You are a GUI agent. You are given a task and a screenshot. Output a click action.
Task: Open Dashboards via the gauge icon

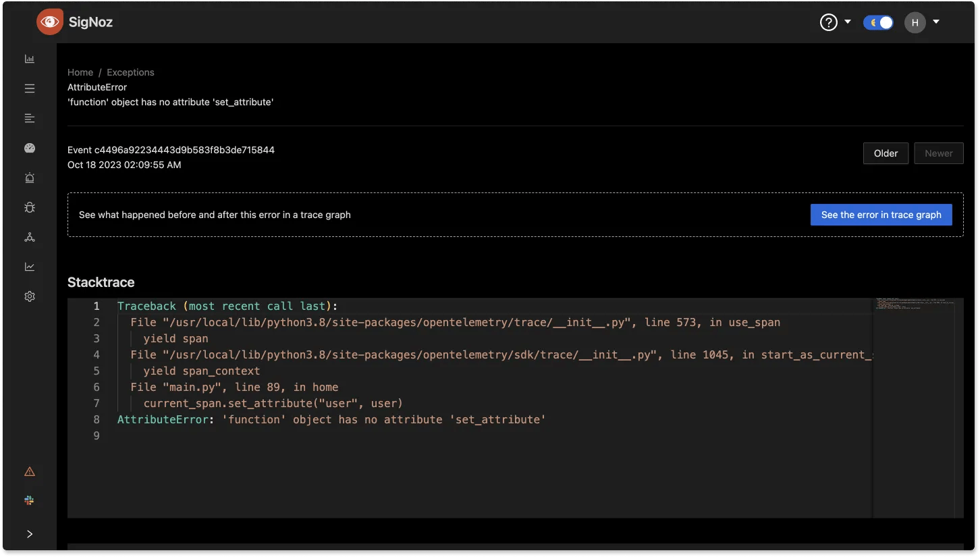coord(29,148)
